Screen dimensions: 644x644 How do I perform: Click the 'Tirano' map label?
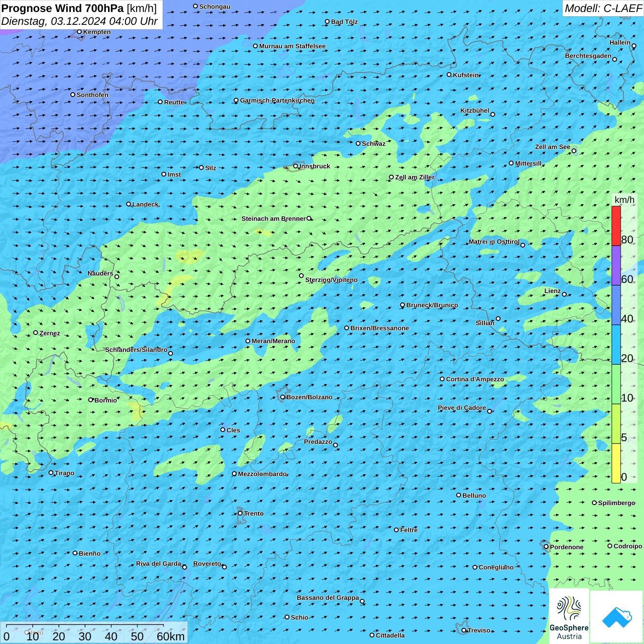point(64,473)
